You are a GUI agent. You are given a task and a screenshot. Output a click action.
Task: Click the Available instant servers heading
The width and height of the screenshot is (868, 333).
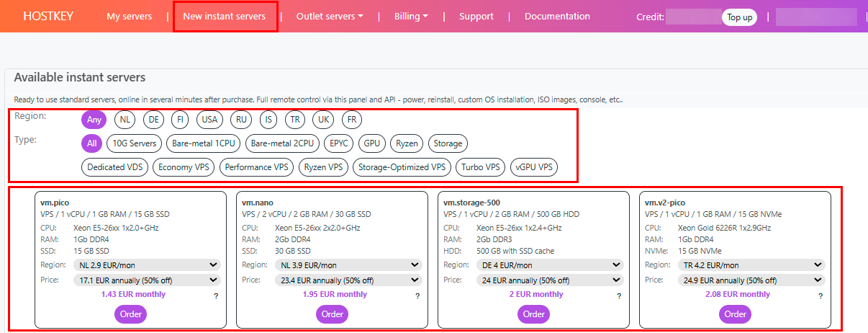pyautogui.click(x=80, y=77)
